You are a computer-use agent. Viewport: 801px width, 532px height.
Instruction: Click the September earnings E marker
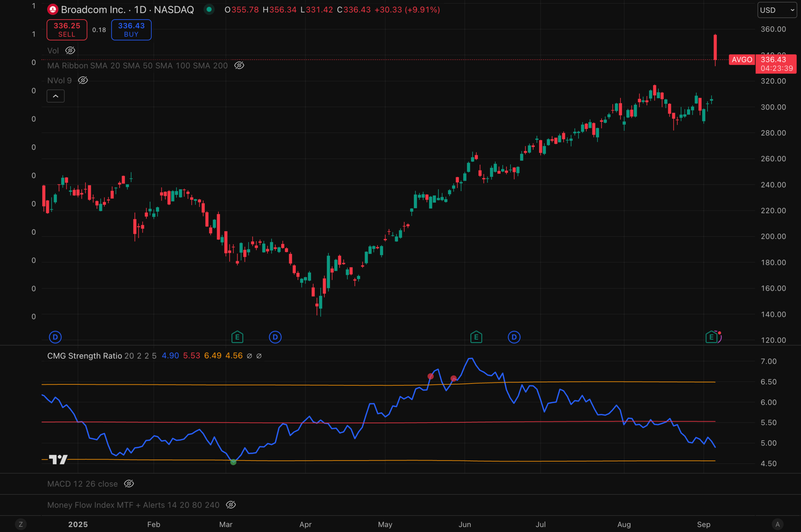point(712,337)
